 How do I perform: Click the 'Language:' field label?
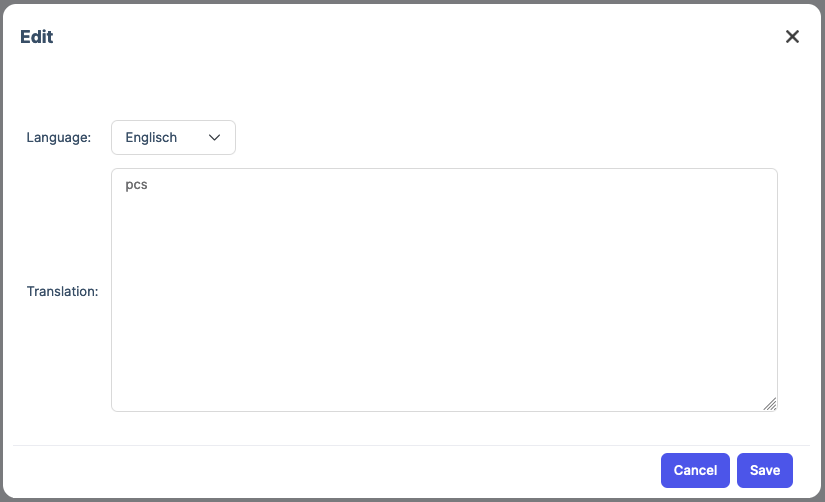click(58, 138)
